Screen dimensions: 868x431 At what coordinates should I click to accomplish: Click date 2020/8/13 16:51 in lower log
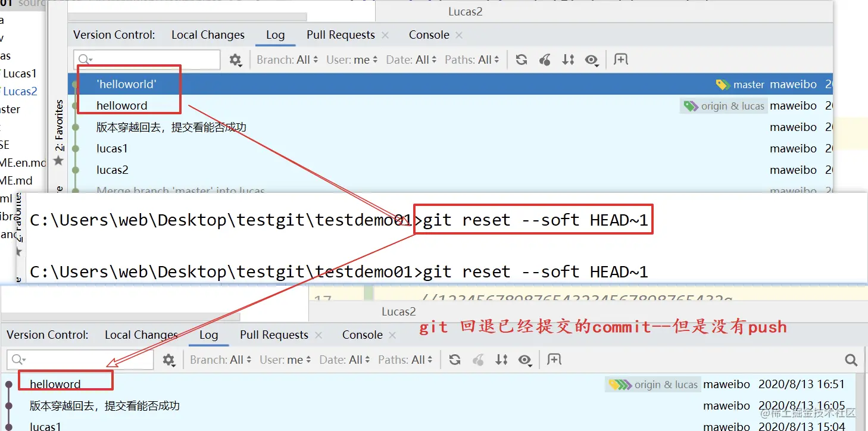point(801,385)
